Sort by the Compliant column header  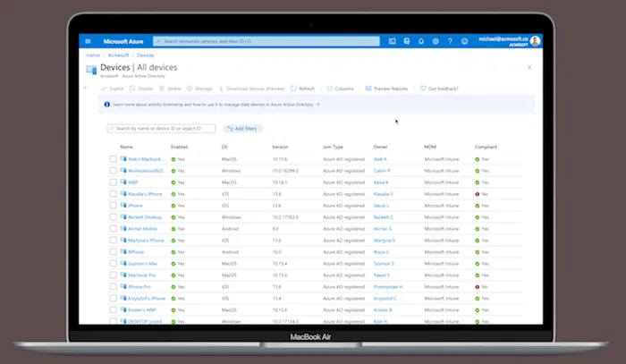[x=486, y=147]
